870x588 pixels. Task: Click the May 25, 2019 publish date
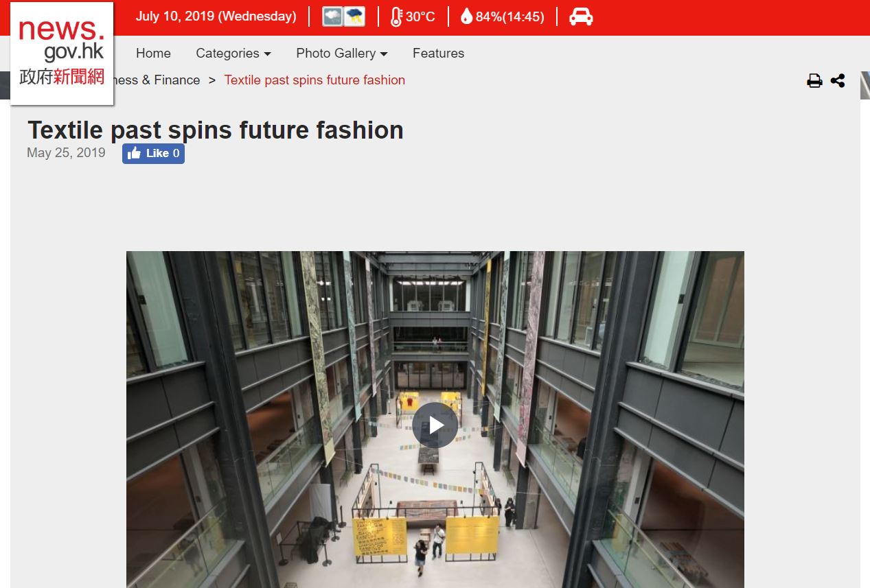[x=66, y=153]
